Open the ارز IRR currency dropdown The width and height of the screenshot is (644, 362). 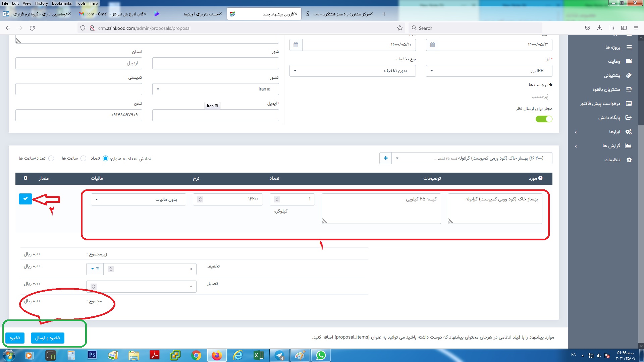(x=489, y=71)
